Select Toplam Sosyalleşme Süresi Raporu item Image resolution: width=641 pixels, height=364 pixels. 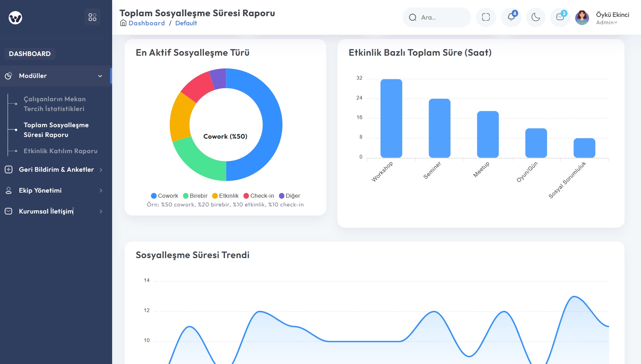(x=56, y=130)
